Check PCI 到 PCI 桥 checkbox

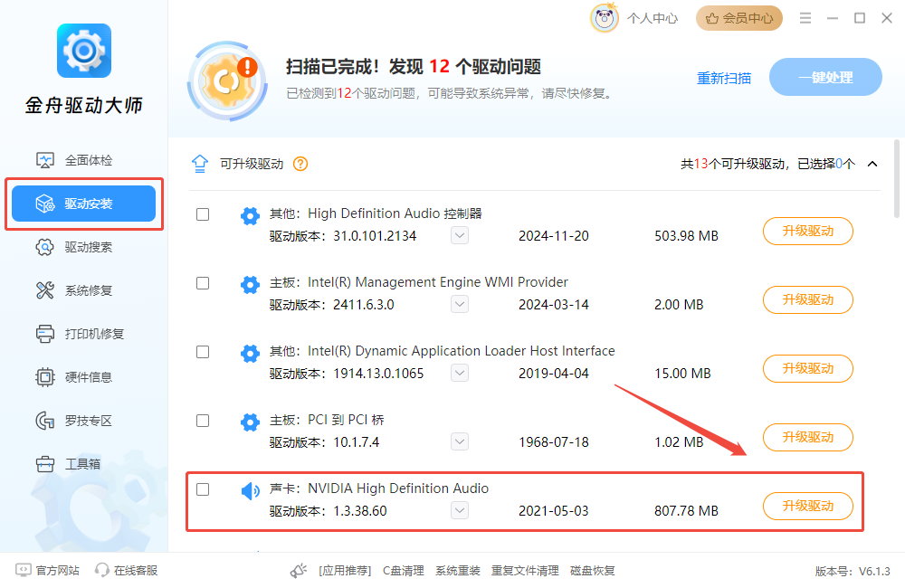pos(203,421)
